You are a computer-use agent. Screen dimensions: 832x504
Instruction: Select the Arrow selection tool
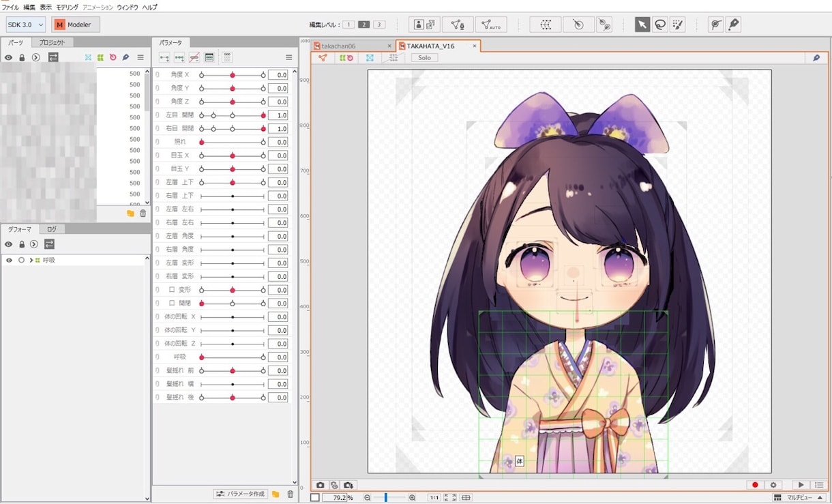(642, 25)
